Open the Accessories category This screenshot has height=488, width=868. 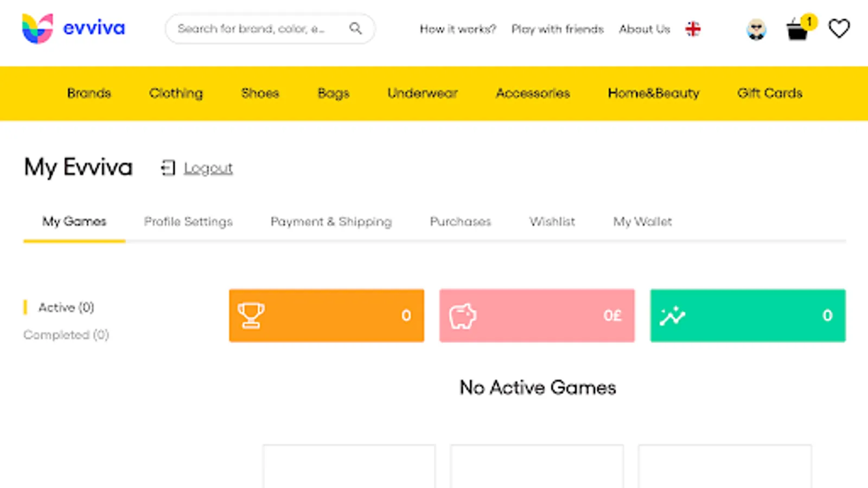(x=533, y=93)
